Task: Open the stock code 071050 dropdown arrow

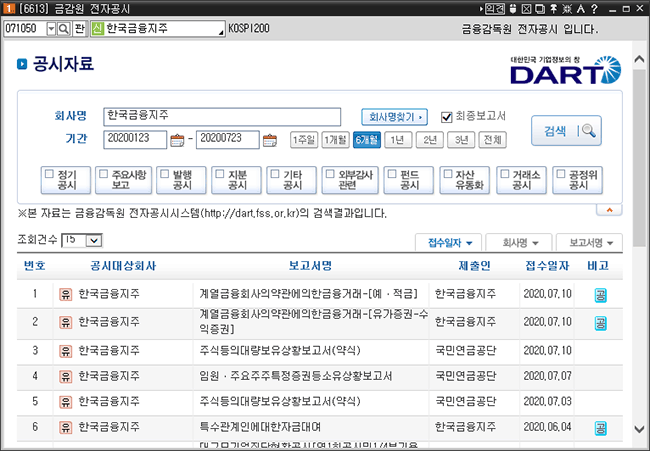Action: 51,29
